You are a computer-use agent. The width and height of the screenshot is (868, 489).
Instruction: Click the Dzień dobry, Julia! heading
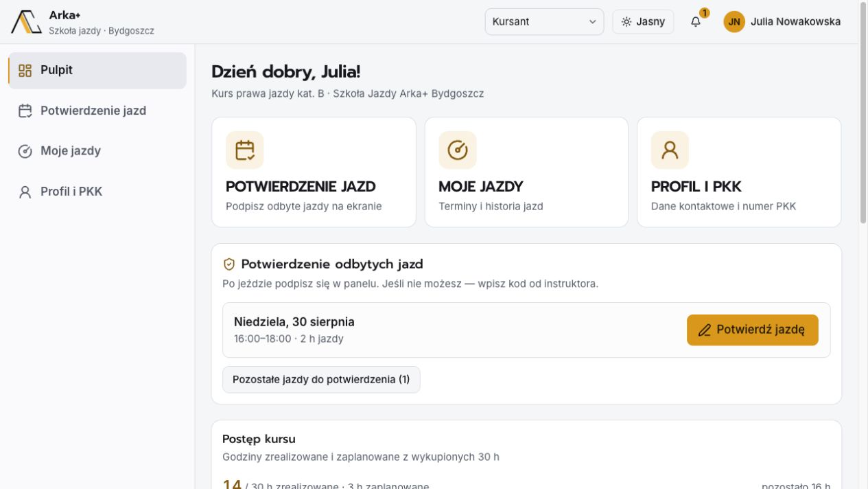pos(285,71)
